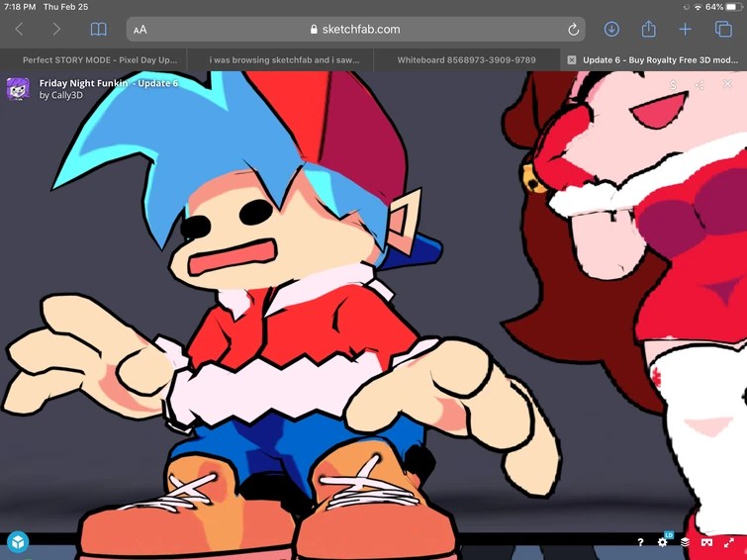Enter VR mode with headset icon

tap(707, 542)
